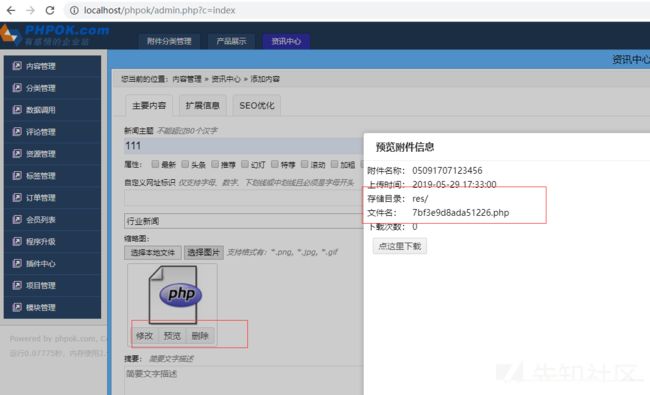This screenshot has height=395, width=650.
Task: Click the 预览附件信息 dialog title
Action: 405,147
